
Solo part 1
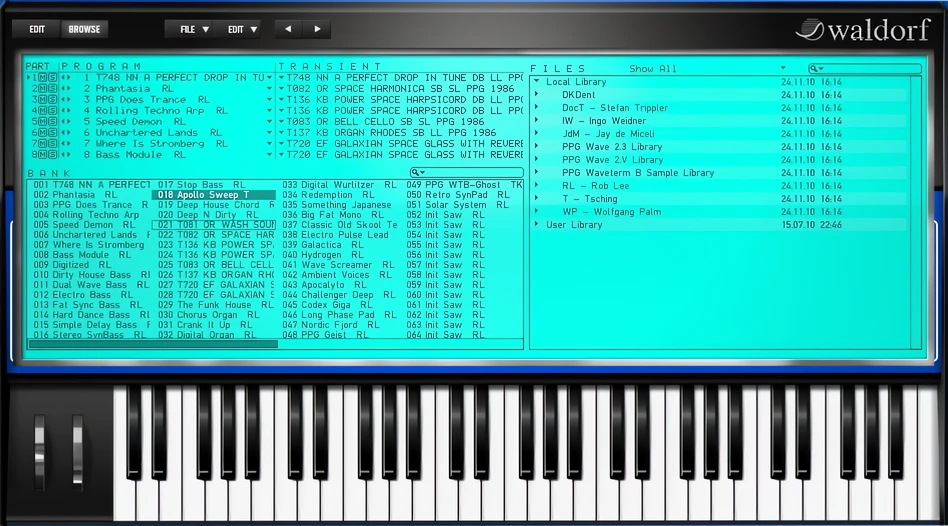tap(53, 77)
